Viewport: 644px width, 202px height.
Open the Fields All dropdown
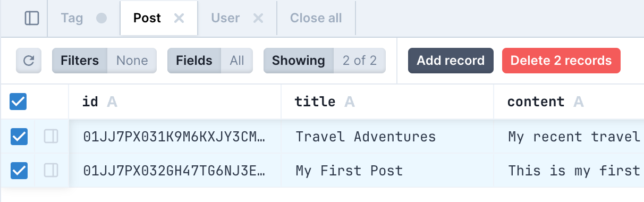210,61
